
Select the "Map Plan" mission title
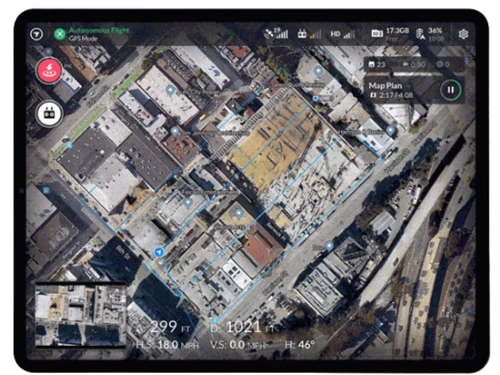385,86
